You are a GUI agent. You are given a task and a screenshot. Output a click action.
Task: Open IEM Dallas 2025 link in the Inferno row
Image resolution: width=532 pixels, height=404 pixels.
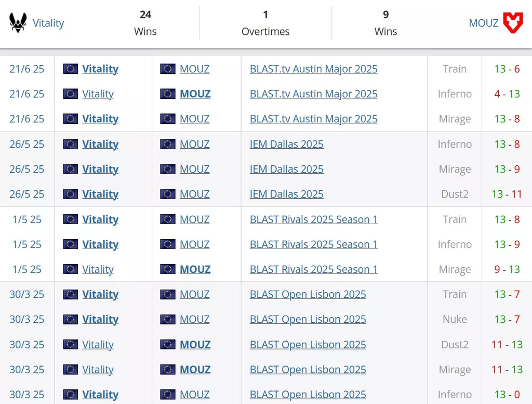click(287, 144)
